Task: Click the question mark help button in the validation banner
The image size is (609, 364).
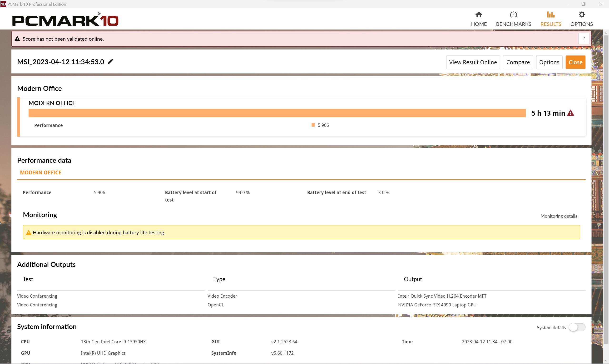Action: [584, 39]
